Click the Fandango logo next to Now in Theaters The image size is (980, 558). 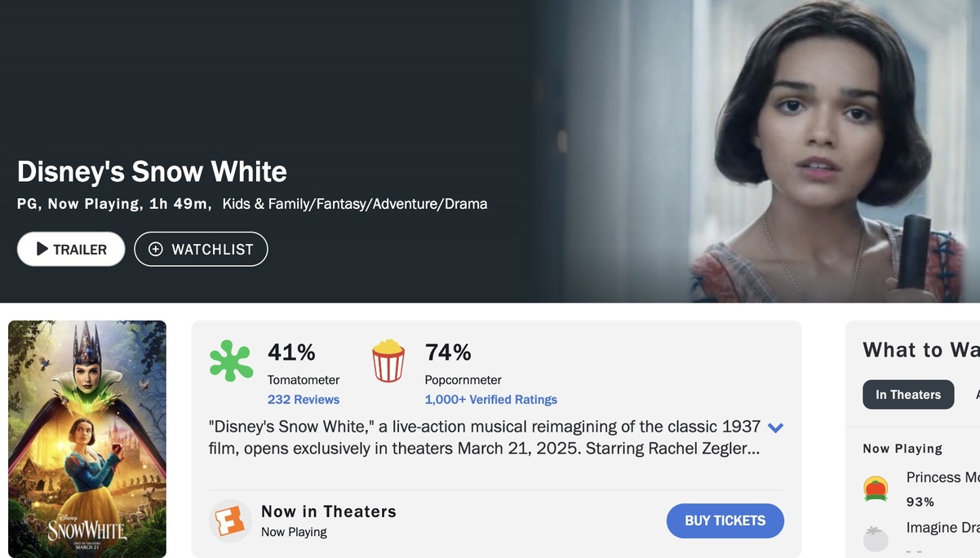[x=229, y=520]
